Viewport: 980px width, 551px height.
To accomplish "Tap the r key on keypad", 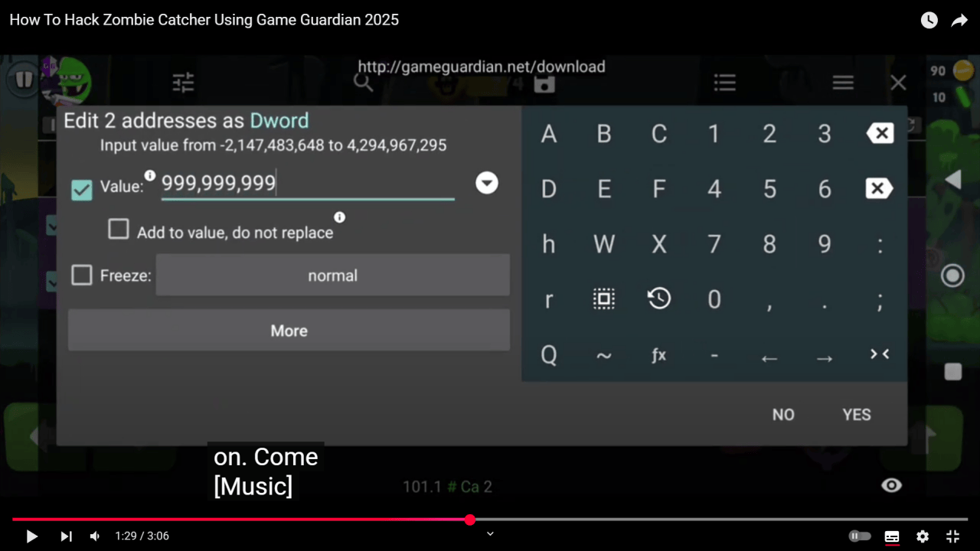I will click(x=549, y=300).
